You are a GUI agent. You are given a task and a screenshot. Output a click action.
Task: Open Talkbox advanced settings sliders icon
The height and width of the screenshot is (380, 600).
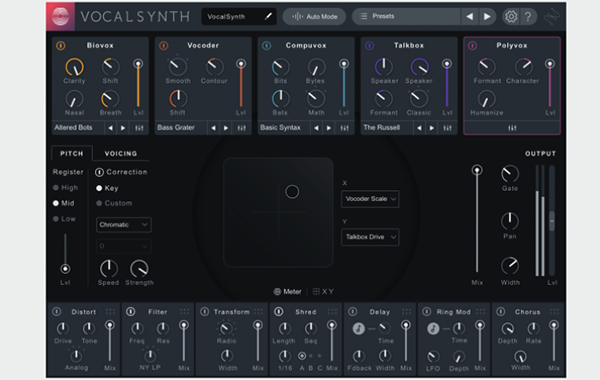[x=447, y=128]
